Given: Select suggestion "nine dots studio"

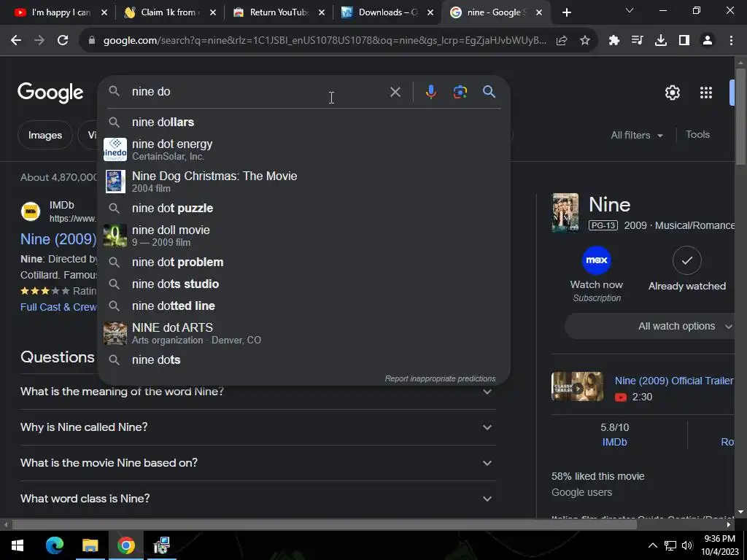Looking at the screenshot, I should click(x=303, y=284).
